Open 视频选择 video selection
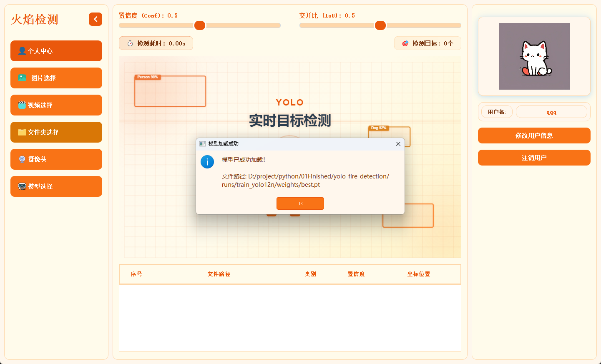601x364 pixels. (x=56, y=105)
